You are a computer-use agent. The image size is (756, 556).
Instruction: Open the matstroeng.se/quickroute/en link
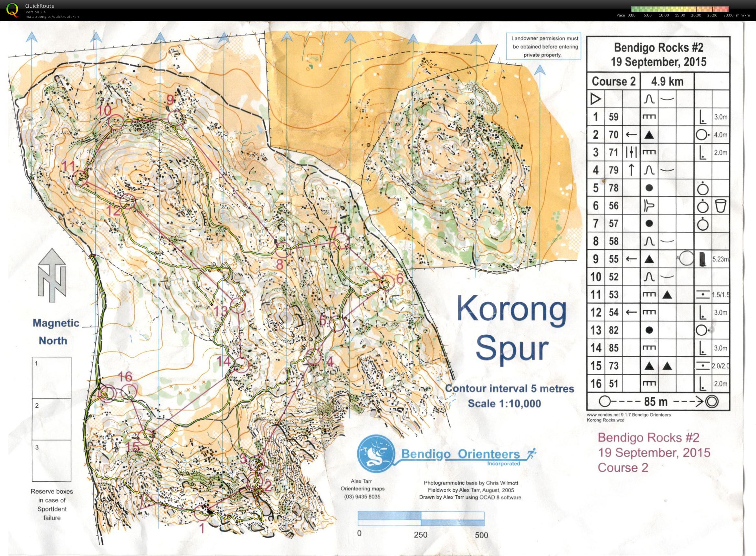point(52,16)
